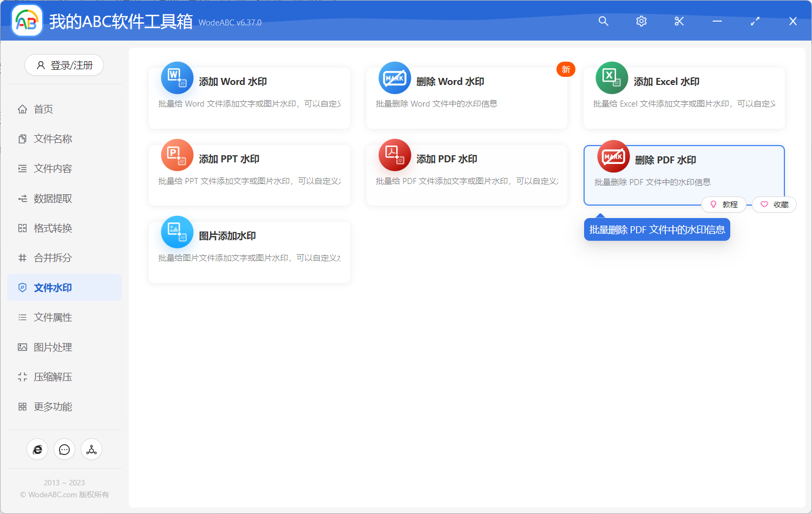Image resolution: width=812 pixels, height=514 pixels.
Task: Click the 添加 PDF 水印 icon
Action: pyautogui.click(x=395, y=155)
